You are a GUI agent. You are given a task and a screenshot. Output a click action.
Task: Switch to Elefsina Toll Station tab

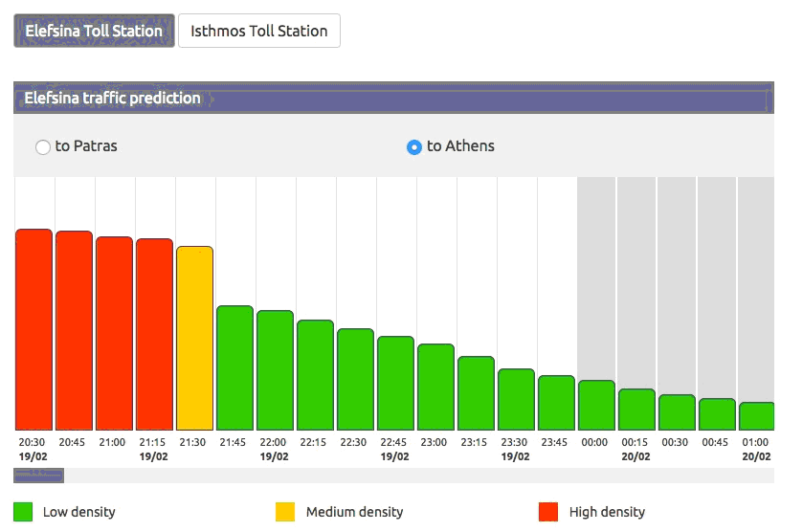pos(94,31)
